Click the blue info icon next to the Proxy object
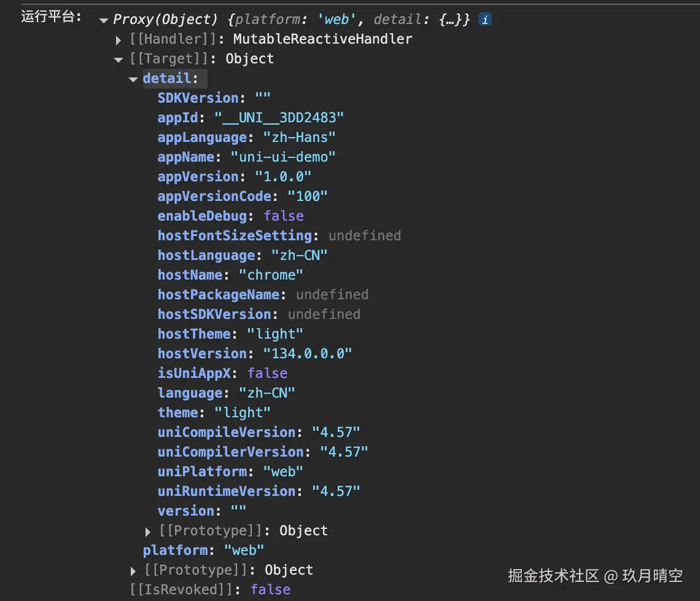 485,19
